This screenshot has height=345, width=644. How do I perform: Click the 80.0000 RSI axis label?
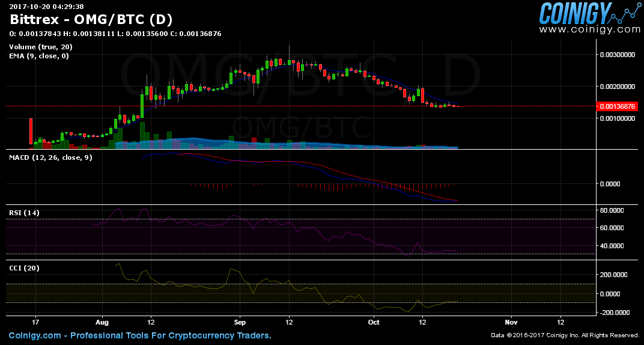[x=614, y=210]
